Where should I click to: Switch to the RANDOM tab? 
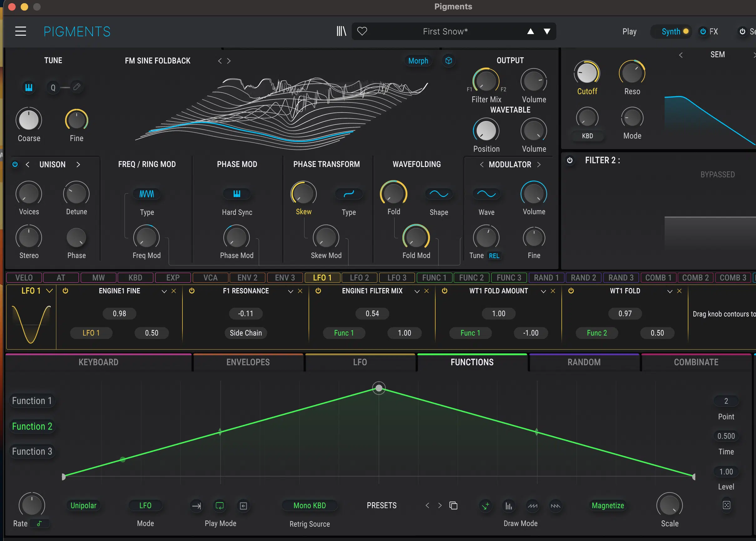584,362
